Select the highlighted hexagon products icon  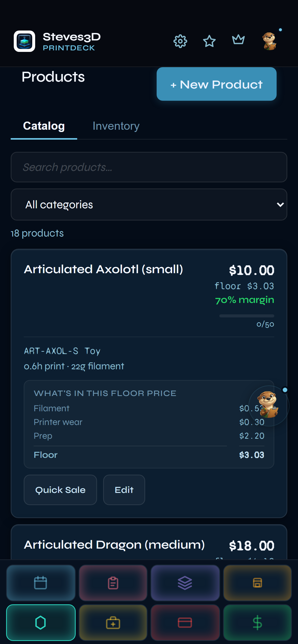click(41, 623)
